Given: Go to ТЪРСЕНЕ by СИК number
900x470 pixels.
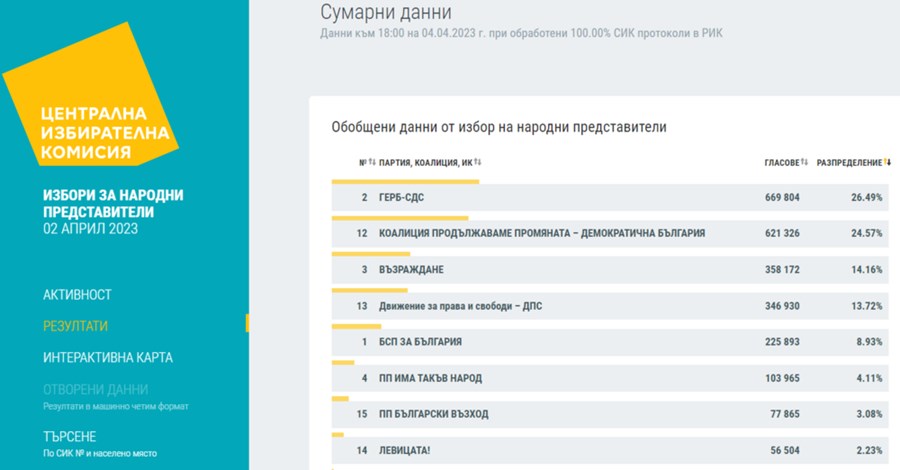Looking at the screenshot, I should click(69, 437).
